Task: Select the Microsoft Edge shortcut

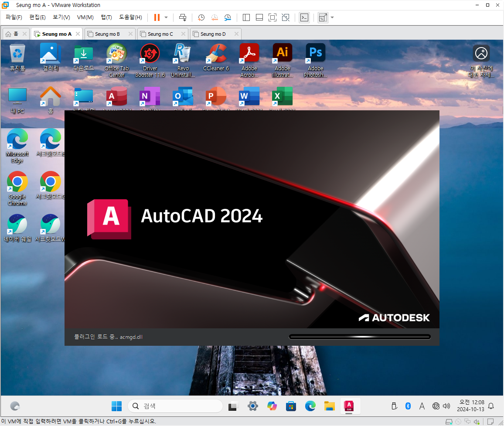Action: [17, 146]
